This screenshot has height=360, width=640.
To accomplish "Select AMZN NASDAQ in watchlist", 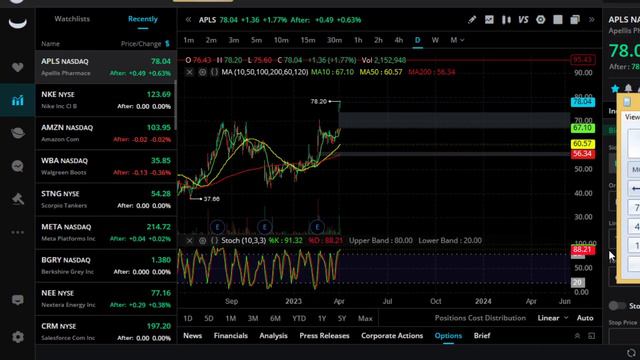I will point(106,133).
